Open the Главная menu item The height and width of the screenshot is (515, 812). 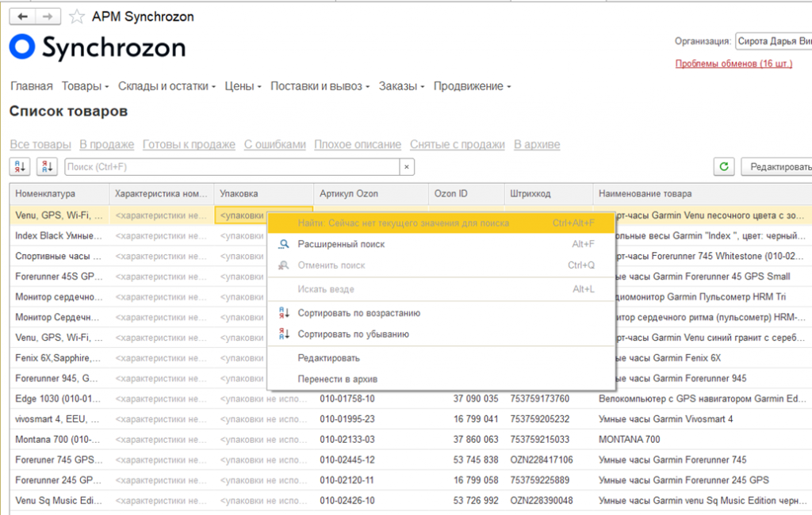[32, 86]
